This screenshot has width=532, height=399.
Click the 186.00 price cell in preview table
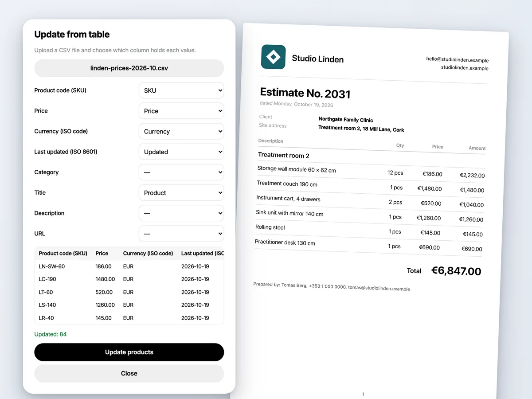(x=104, y=266)
